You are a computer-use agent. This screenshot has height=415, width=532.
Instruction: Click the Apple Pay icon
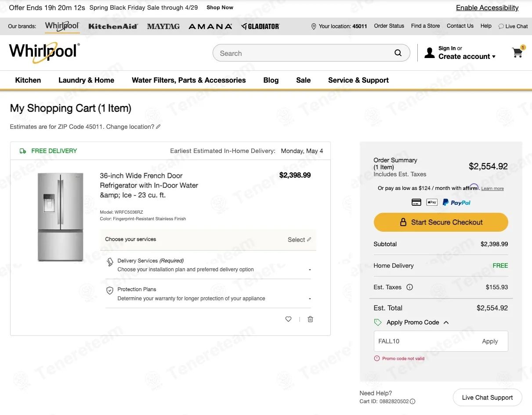tap(432, 202)
